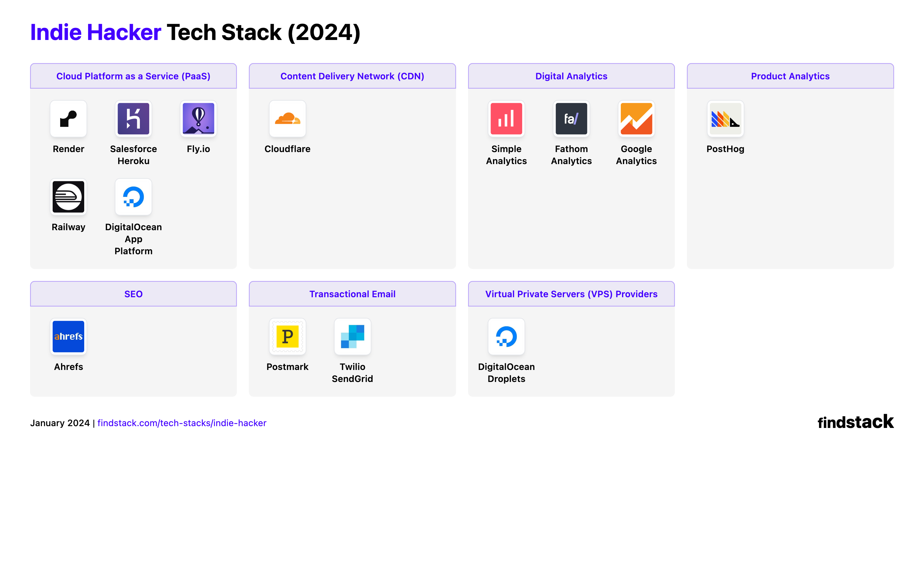Open the Fly.io balloon icon

[198, 119]
